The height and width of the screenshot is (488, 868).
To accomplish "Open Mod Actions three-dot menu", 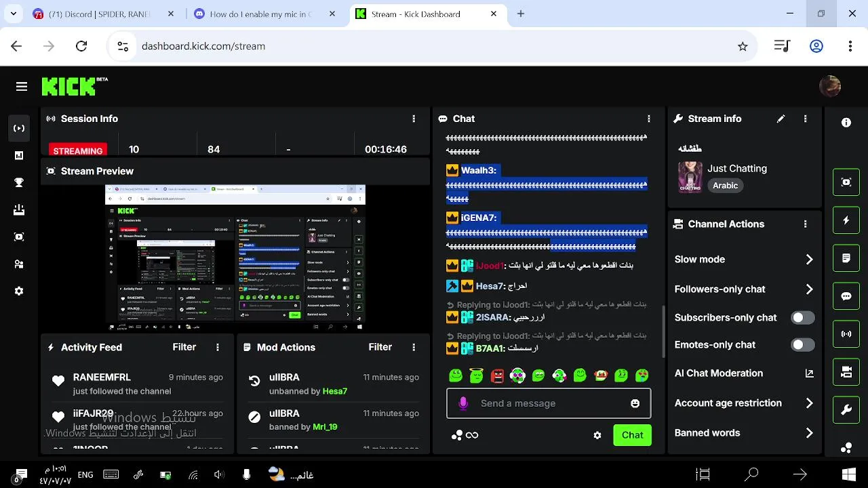I will [x=414, y=347].
